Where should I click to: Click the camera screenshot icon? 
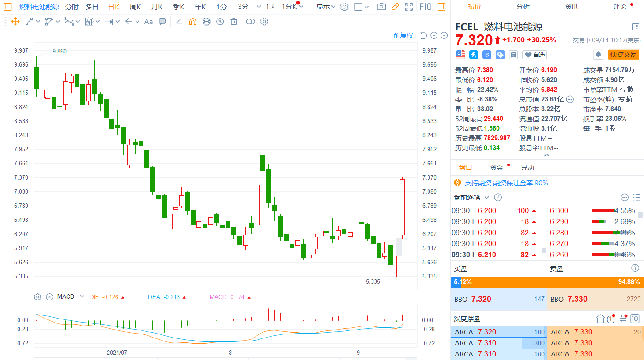pos(381,7)
